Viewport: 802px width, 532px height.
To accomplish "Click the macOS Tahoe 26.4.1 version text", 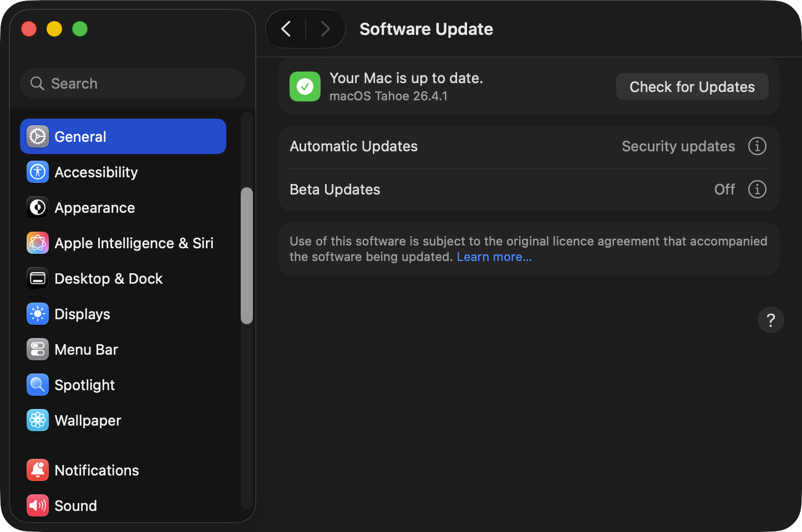I will point(388,96).
